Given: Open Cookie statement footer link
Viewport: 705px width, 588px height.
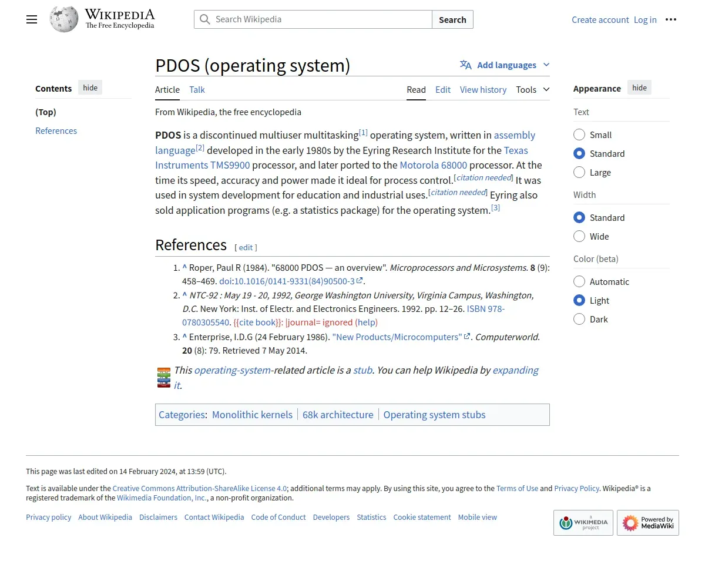Looking at the screenshot, I should 422,517.
